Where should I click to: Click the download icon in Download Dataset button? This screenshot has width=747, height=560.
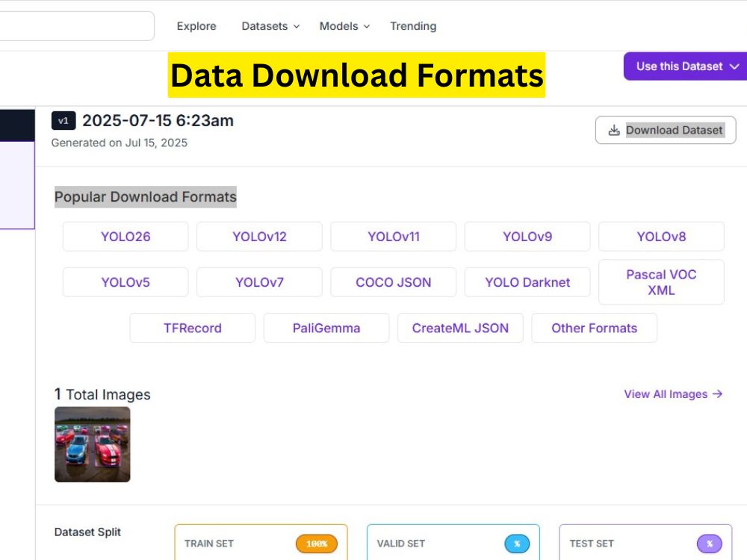614,130
